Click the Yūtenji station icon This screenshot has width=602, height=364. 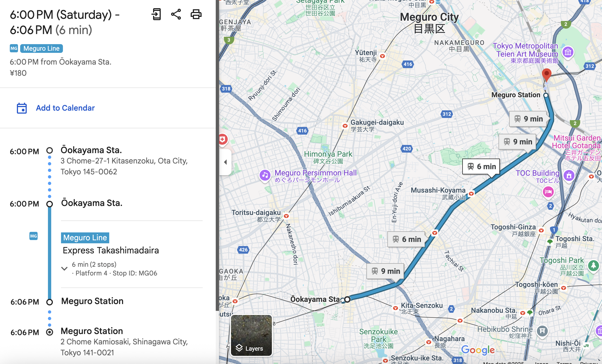tap(382, 56)
